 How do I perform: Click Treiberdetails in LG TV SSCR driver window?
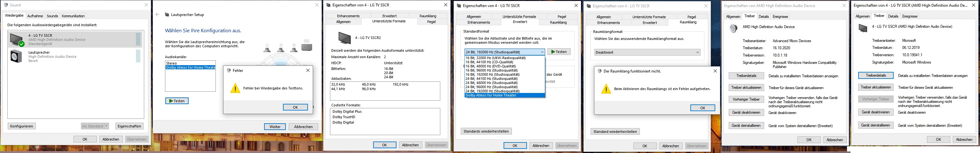(x=876, y=76)
